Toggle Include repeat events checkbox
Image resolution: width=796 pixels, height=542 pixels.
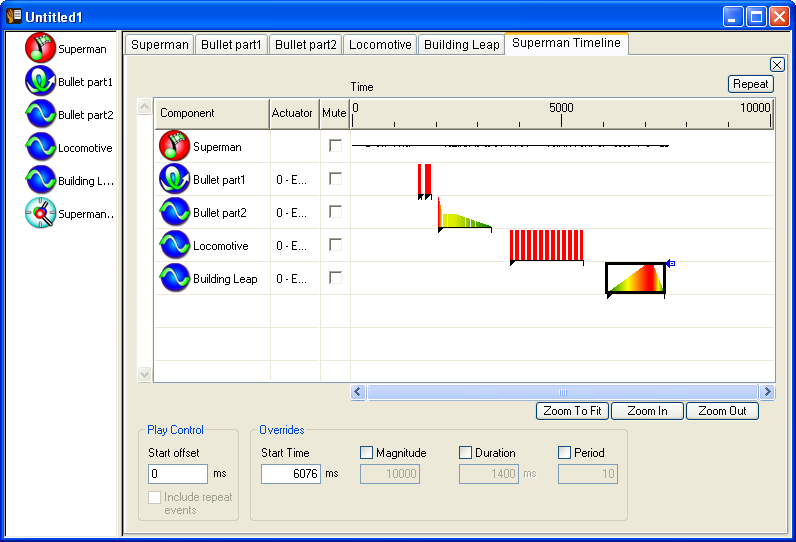(x=155, y=497)
